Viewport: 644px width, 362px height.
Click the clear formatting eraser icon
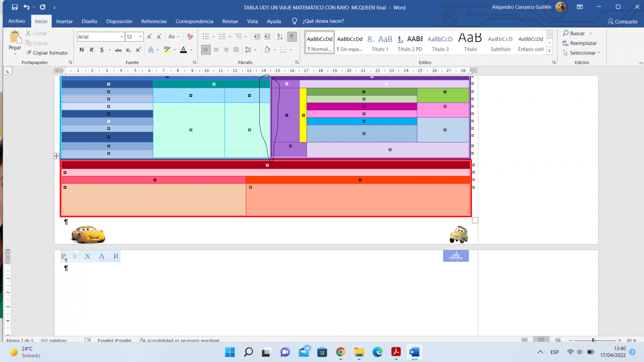pyautogui.click(x=190, y=37)
